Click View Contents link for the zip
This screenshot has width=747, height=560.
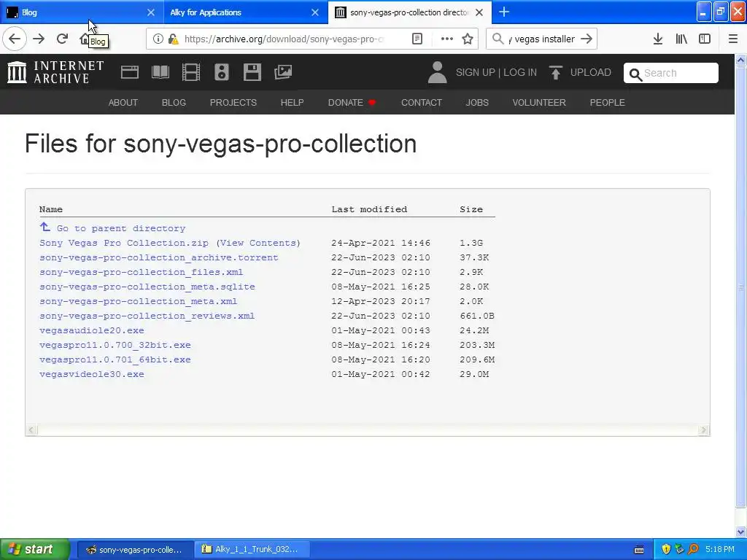click(258, 243)
